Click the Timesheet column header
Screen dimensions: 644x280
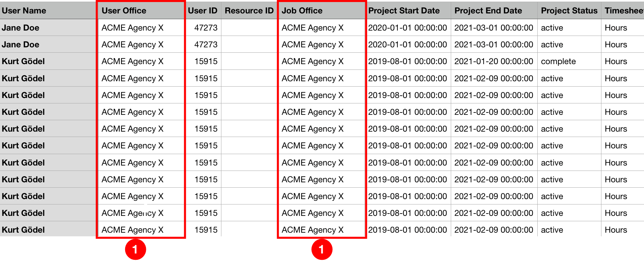(623, 10)
